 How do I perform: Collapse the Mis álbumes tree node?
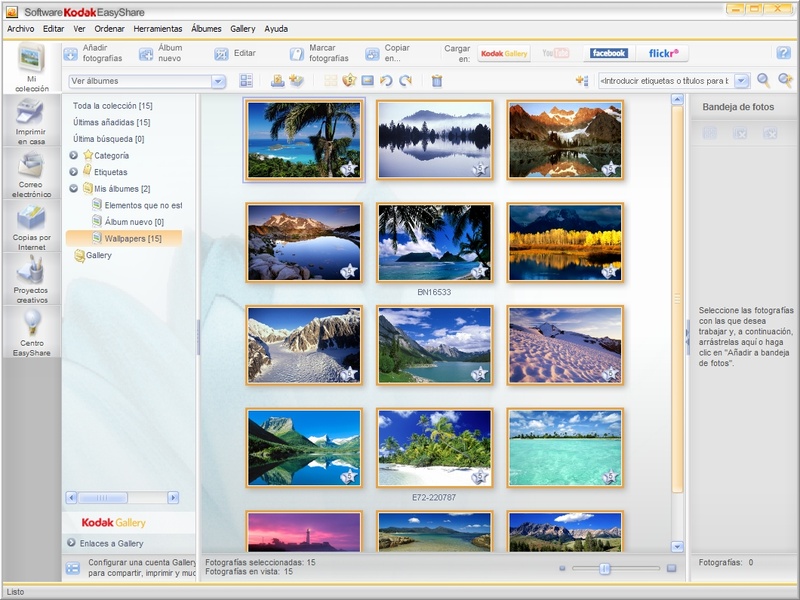[x=74, y=188]
